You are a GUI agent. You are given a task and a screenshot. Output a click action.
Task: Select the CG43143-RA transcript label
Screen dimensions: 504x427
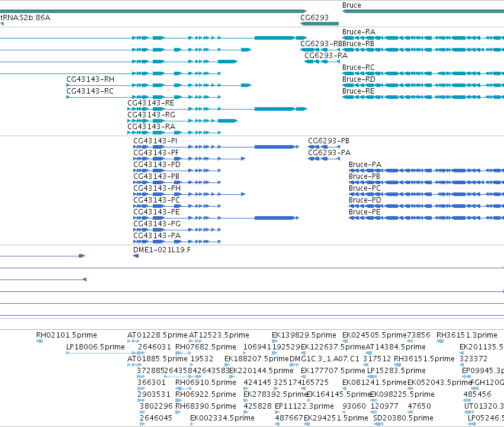pos(152,127)
